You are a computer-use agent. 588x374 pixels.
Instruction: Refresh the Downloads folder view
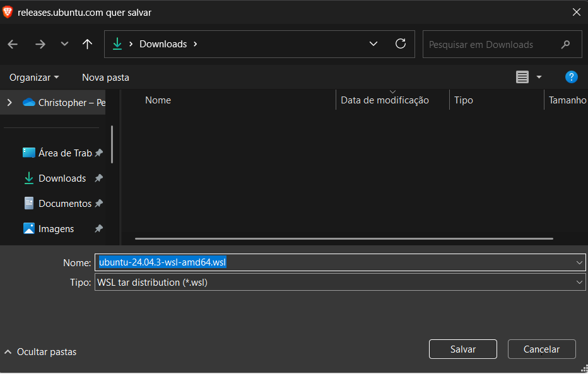coord(401,44)
